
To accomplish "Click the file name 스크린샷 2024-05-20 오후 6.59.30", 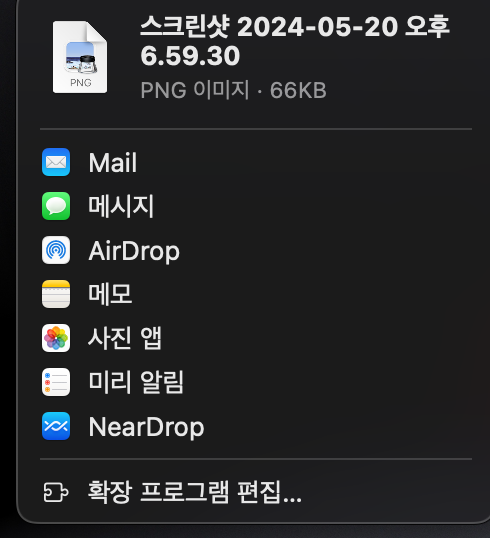I will [x=295, y=41].
